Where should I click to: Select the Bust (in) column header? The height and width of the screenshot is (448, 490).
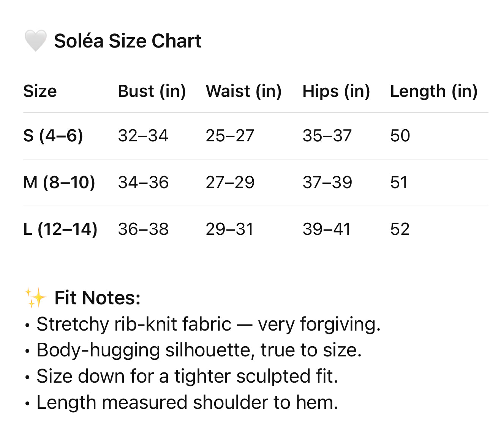152,91
